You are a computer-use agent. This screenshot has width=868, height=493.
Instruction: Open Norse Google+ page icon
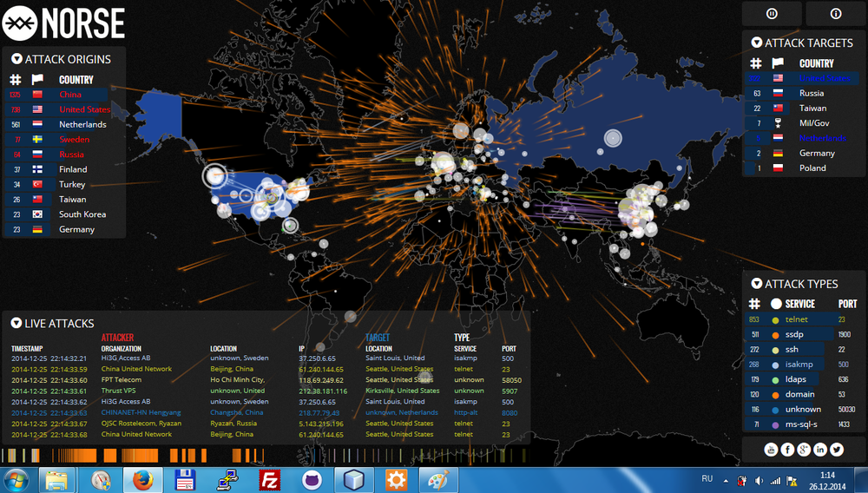pos(804,450)
